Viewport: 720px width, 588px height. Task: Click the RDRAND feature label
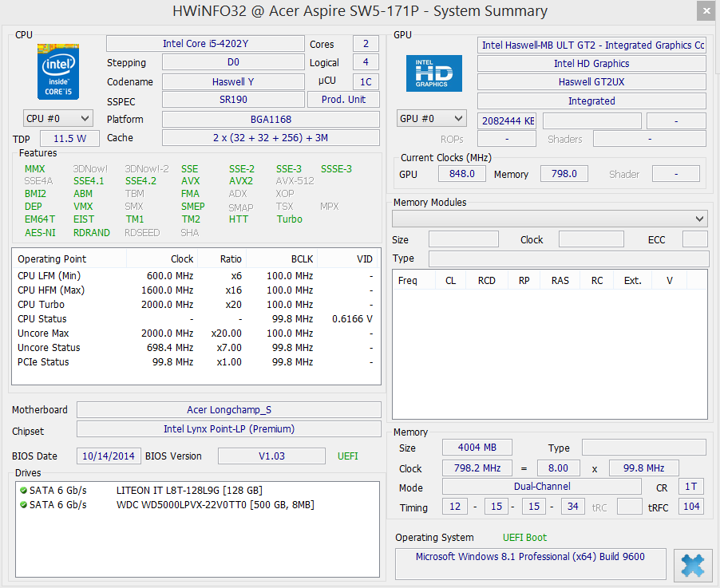[91, 233]
